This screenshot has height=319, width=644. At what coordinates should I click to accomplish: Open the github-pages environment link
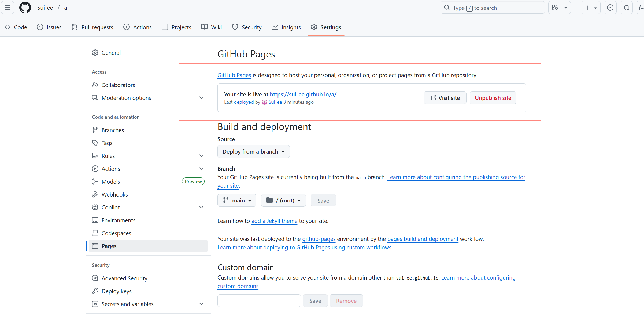pyautogui.click(x=319, y=239)
